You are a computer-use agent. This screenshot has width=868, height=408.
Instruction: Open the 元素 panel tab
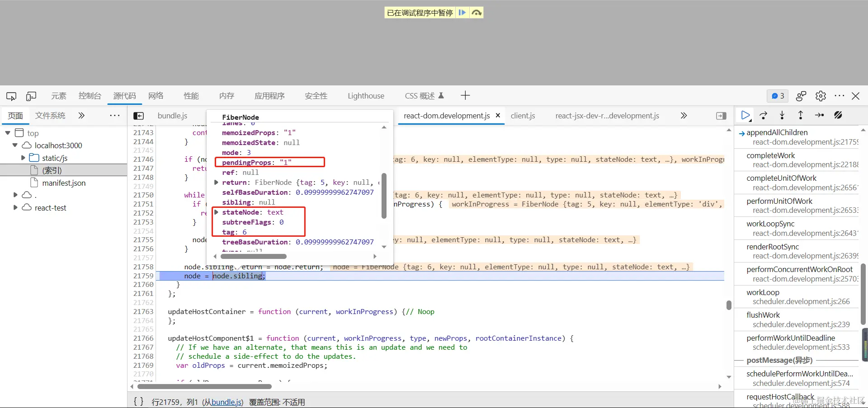(x=59, y=96)
